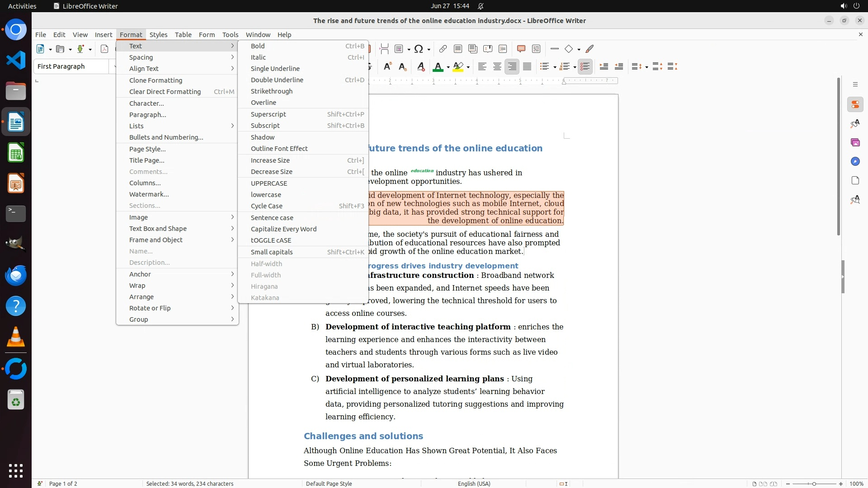Click the Increase Indent icon
The height and width of the screenshot is (488, 868).
(604, 67)
